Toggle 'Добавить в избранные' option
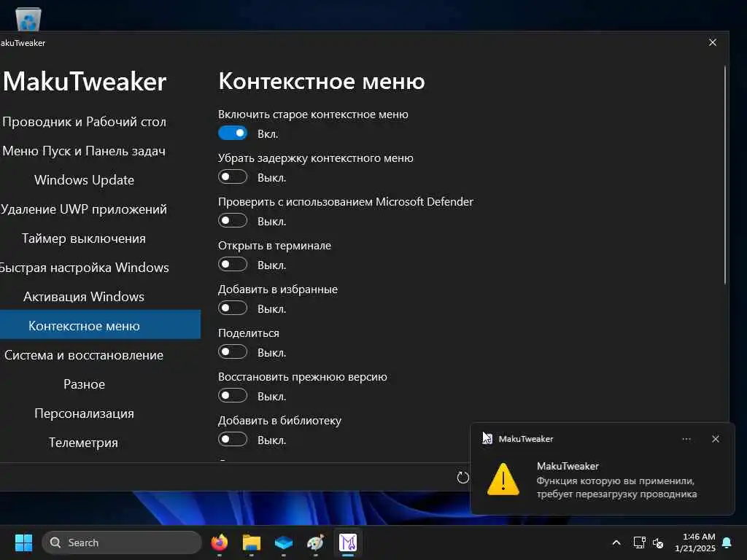Image resolution: width=747 pixels, height=560 pixels. pos(233,308)
